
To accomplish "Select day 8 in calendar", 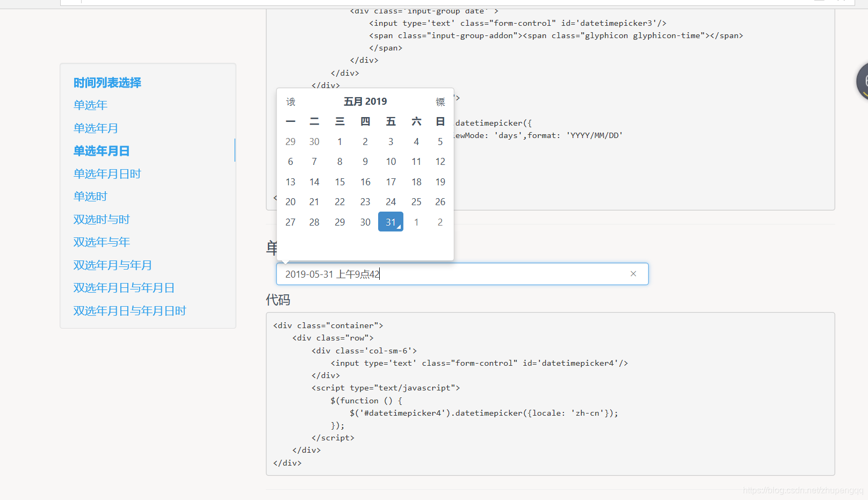I will [340, 162].
